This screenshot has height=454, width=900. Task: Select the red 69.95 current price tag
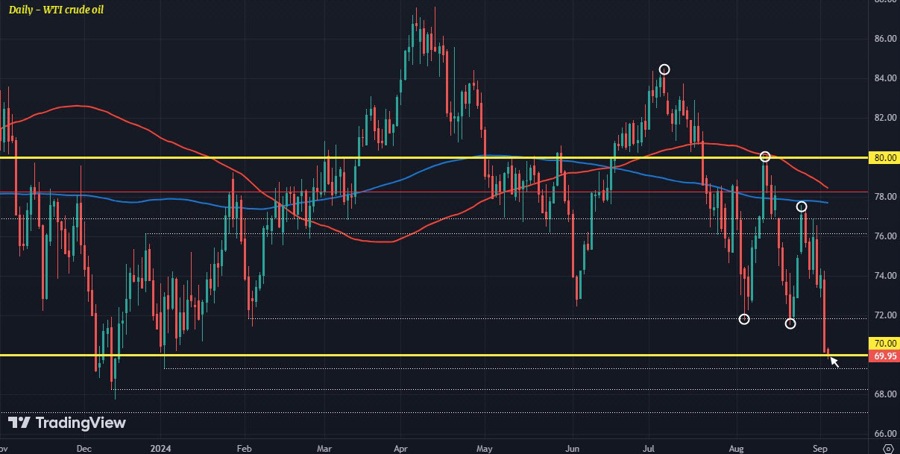coord(884,356)
